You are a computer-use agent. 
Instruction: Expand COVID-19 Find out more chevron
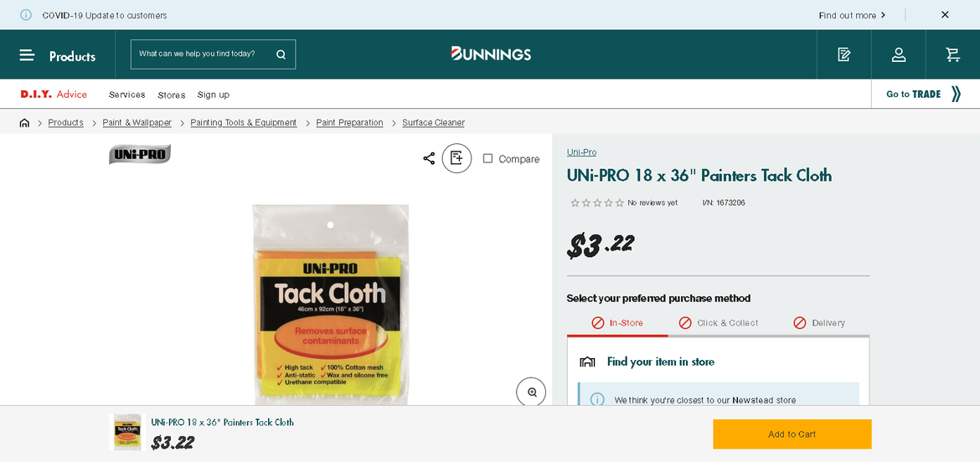pyautogui.click(x=883, y=15)
